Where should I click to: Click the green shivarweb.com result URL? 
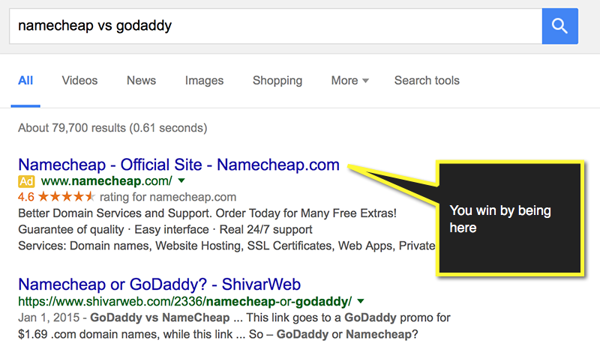pos(184,302)
